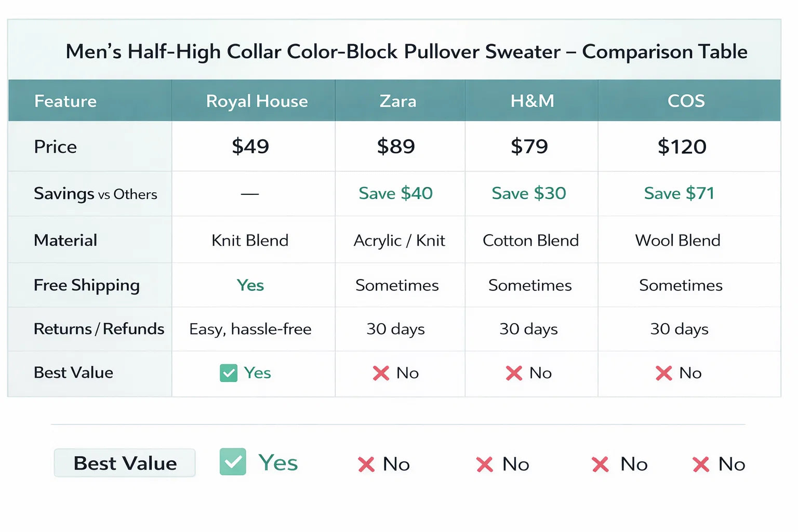Click the red X in COS's Best Value cell
798x532 pixels.
coord(663,373)
